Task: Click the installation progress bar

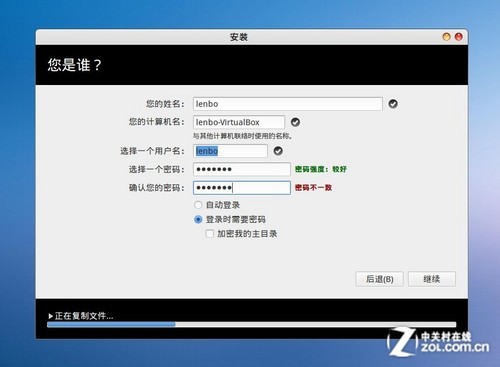Action: click(x=252, y=325)
